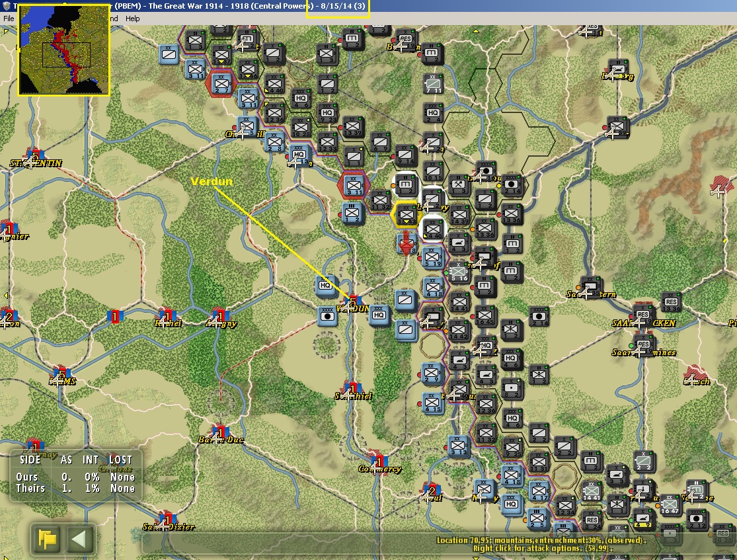The image size is (737, 560).
Task: Select the white-circled armored train unit
Action: coord(406,184)
